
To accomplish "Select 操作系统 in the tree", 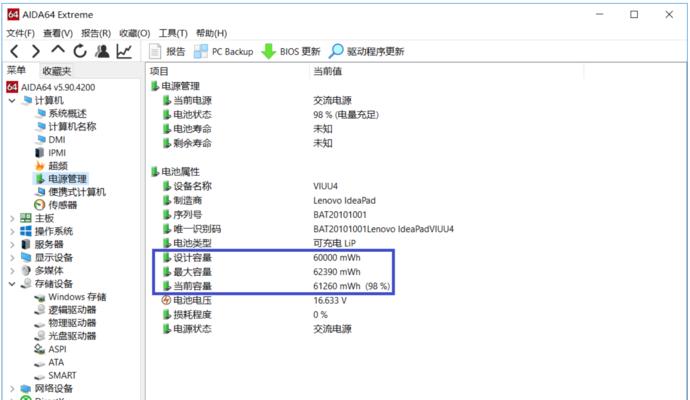I will (47, 231).
